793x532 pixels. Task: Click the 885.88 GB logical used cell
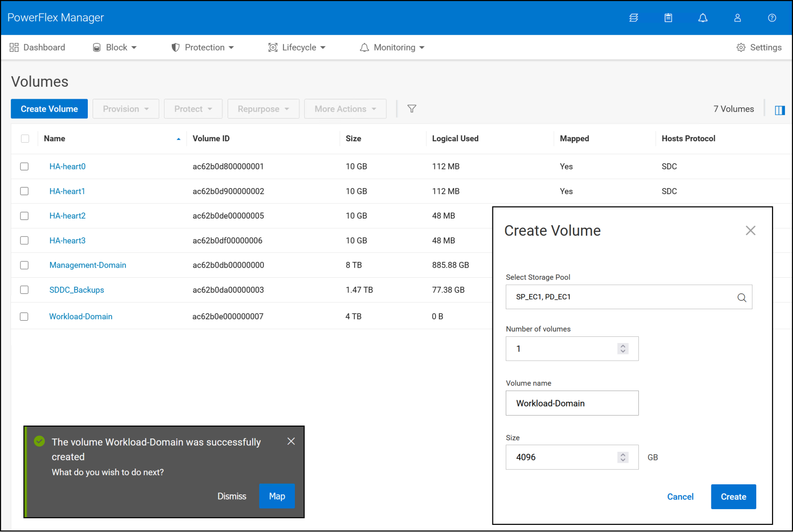[450, 265]
